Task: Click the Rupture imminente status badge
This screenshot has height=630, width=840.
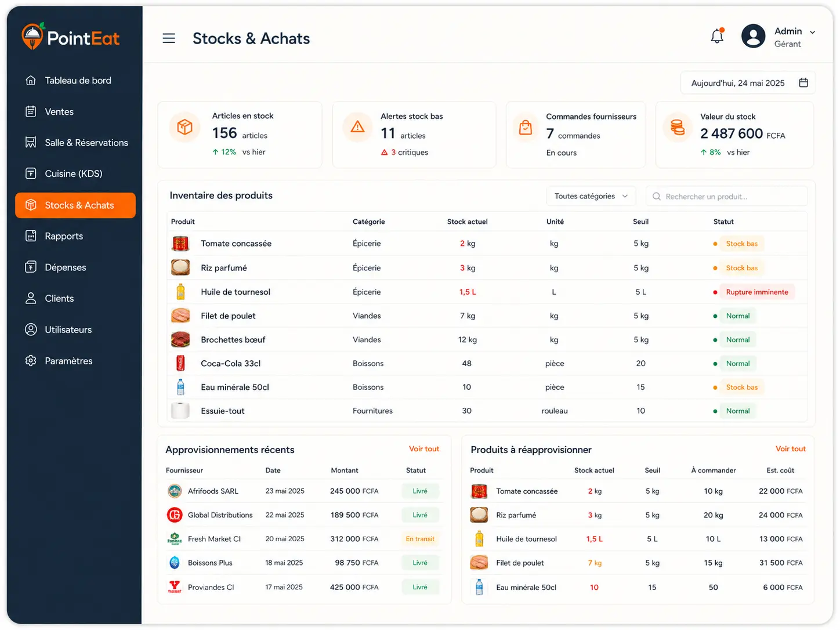Action: tap(757, 292)
